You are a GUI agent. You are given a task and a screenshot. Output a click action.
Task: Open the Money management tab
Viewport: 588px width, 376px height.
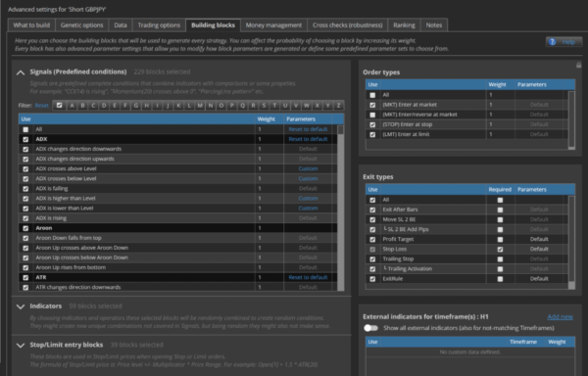point(273,25)
